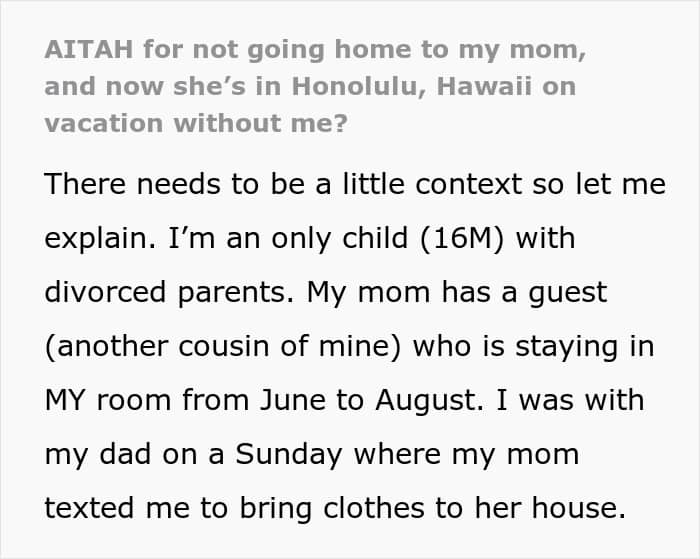Click the capitalized word 'MY' before room
Viewport: 700px width, 559px height.
click(x=65, y=400)
